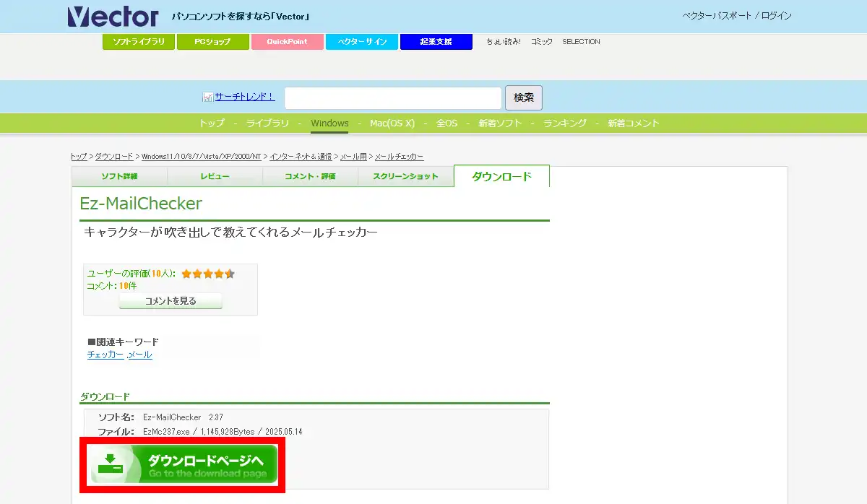
Task: Select Mac(OS X) in the nav bar
Action: [x=392, y=123]
